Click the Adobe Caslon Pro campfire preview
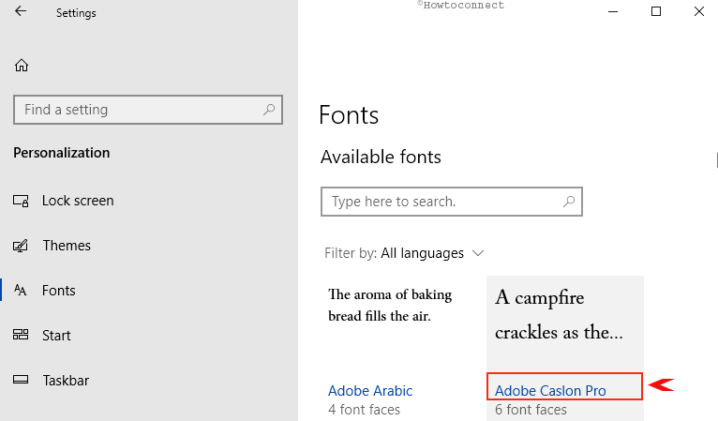 point(559,315)
